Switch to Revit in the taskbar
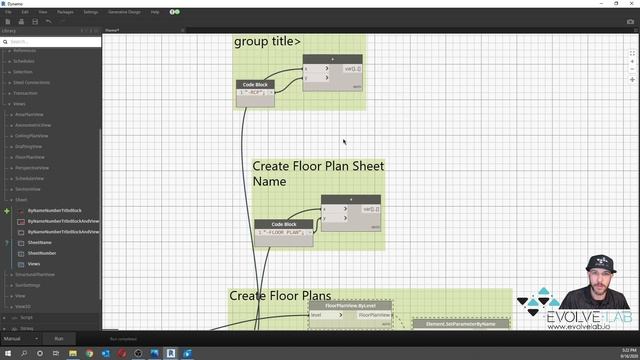The height and width of the screenshot is (360, 640). (171, 353)
